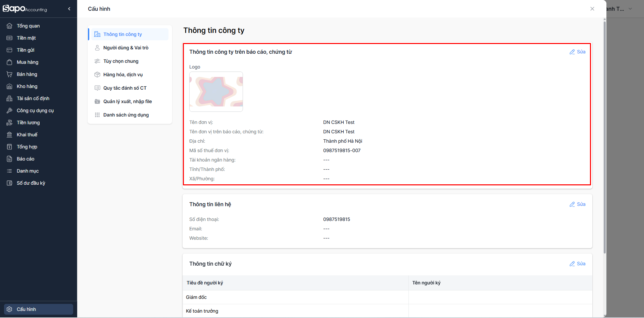Click the Tiền lương payroll icon
Viewport: 644px width, 318px height.
click(9, 123)
